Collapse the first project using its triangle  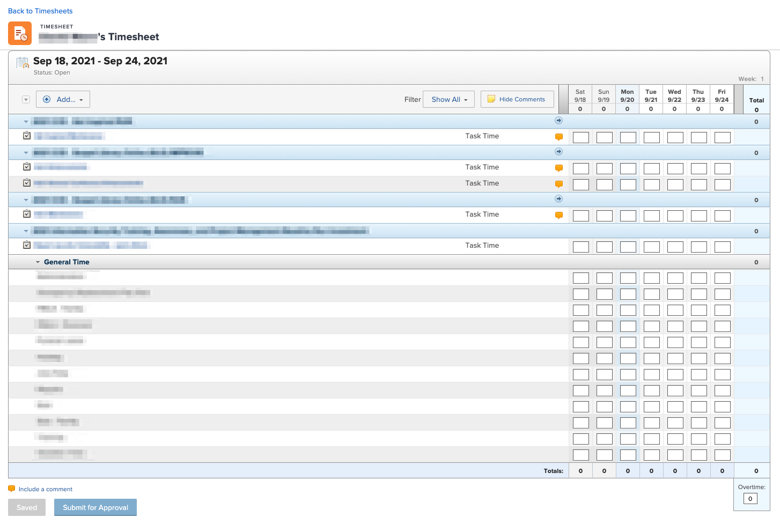tap(26, 121)
